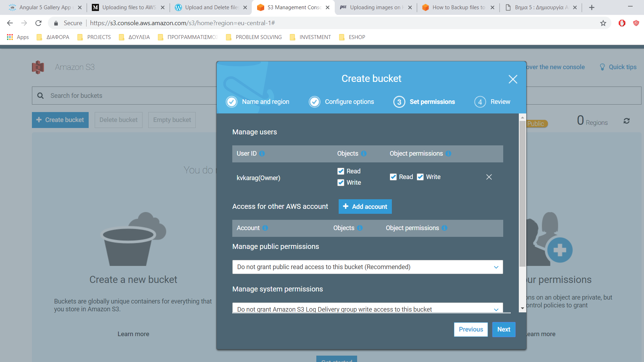Open the public permissions dropdown
The height and width of the screenshot is (362, 644).
coord(368,267)
